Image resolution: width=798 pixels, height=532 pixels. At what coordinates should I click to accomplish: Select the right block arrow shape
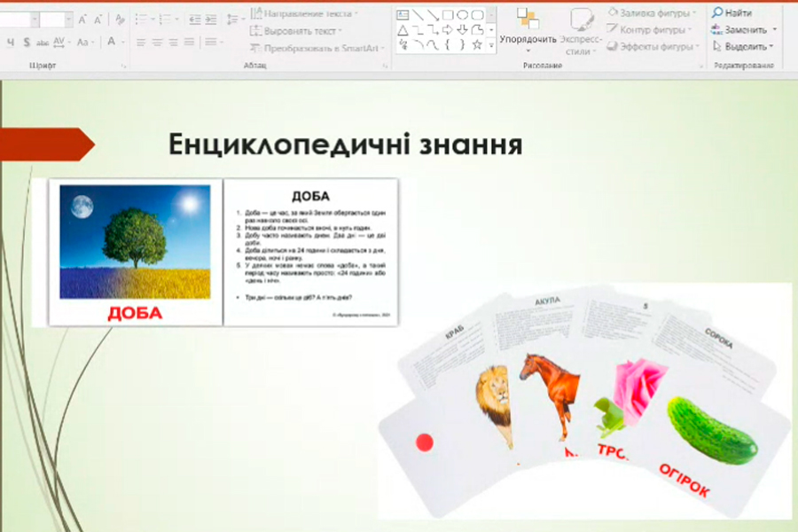click(448, 30)
